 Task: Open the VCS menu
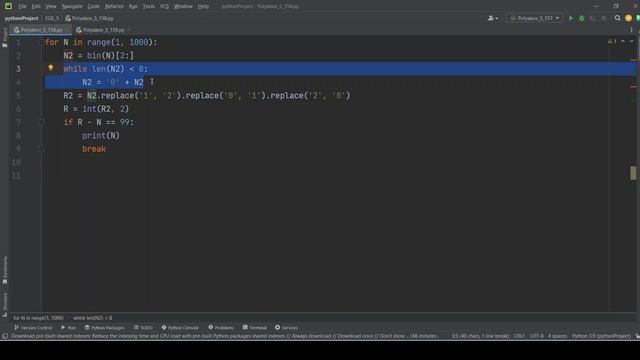(164, 6)
